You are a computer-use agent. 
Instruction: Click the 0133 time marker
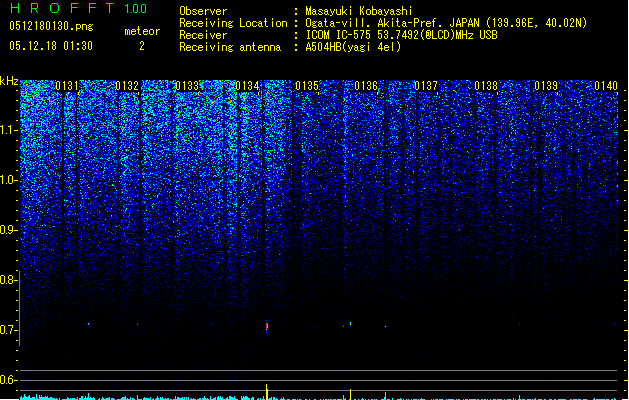[x=187, y=86]
